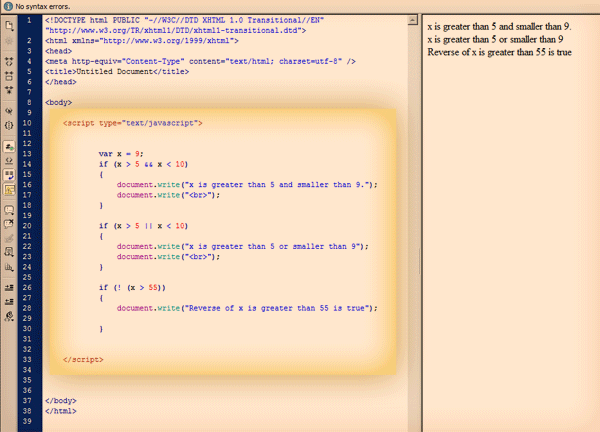
Task: Select line number 13 in the gutter
Action: [x=27, y=154]
